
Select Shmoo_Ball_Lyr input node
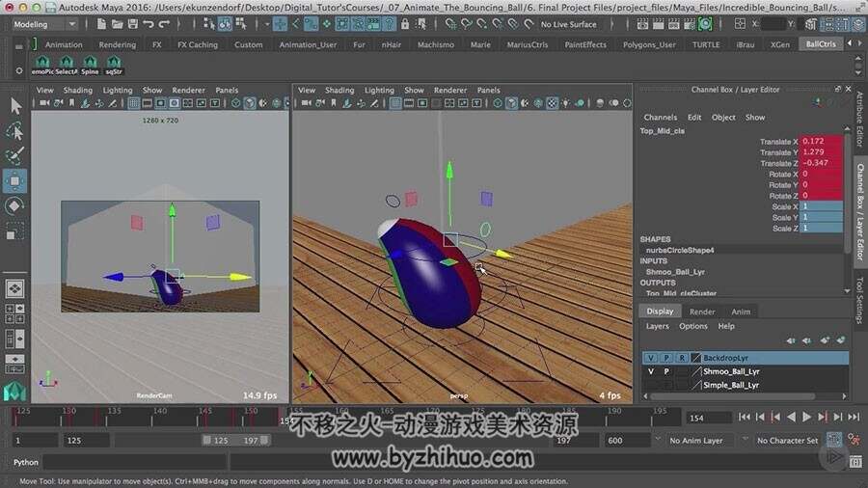675,272
